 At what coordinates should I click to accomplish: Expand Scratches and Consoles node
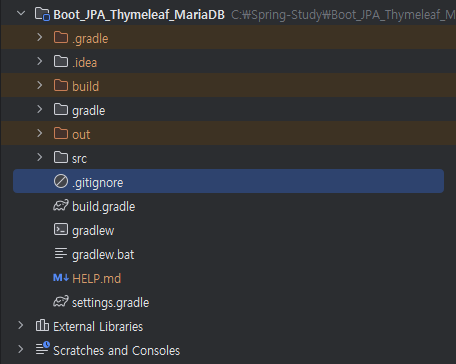[21, 349]
